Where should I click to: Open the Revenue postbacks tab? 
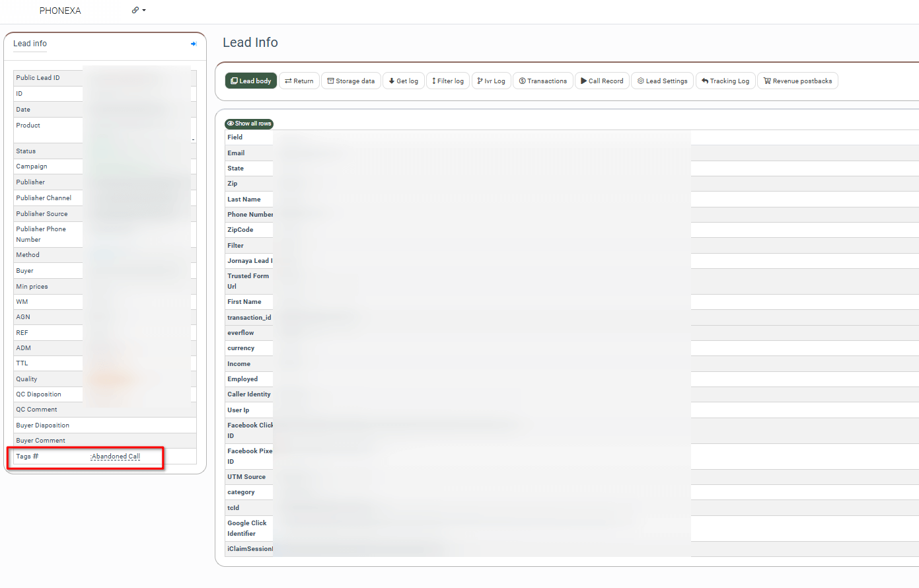[797, 81]
